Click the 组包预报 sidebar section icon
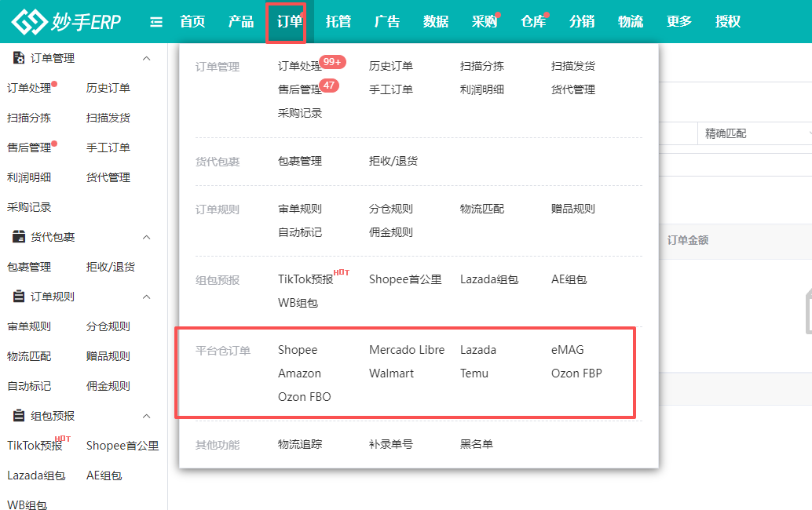The width and height of the screenshot is (812, 510). (x=19, y=416)
